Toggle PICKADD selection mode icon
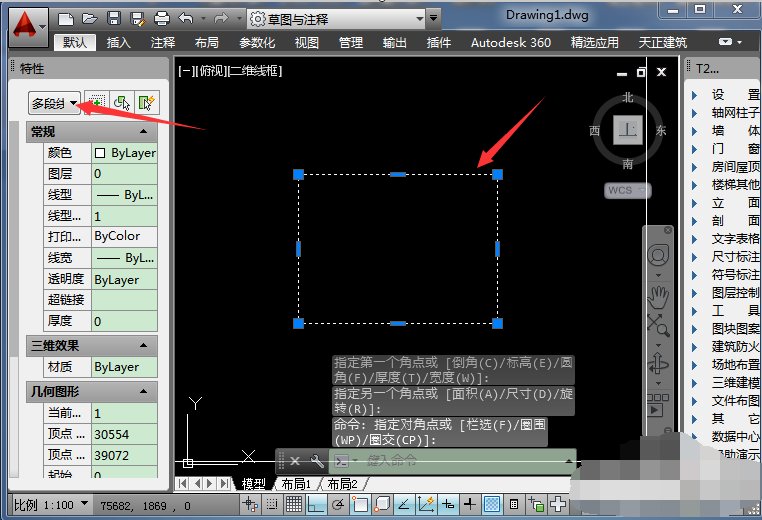 tap(97, 103)
